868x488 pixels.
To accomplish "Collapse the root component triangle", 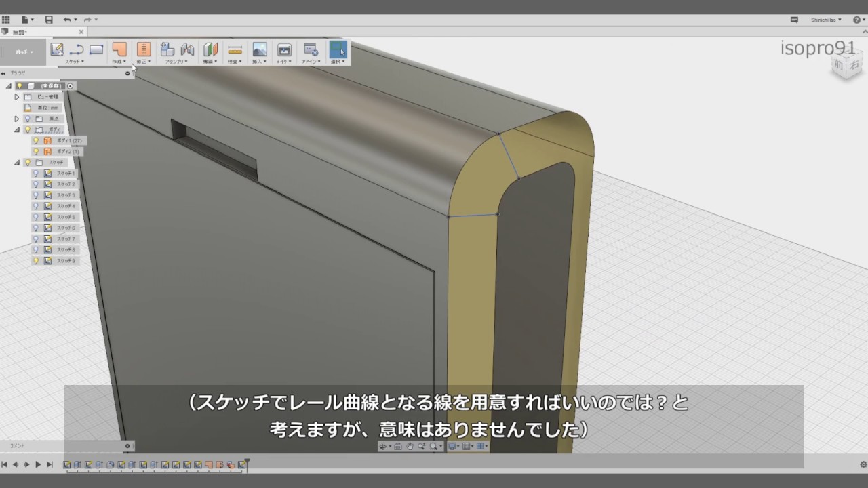I will click(x=9, y=86).
